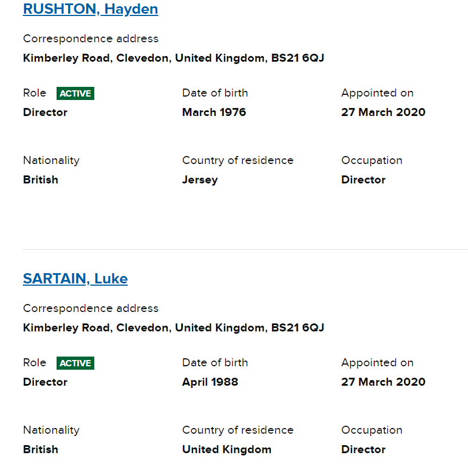The image size is (468, 476).
Task: Select the April 1988 date of birth
Action: click(x=210, y=382)
